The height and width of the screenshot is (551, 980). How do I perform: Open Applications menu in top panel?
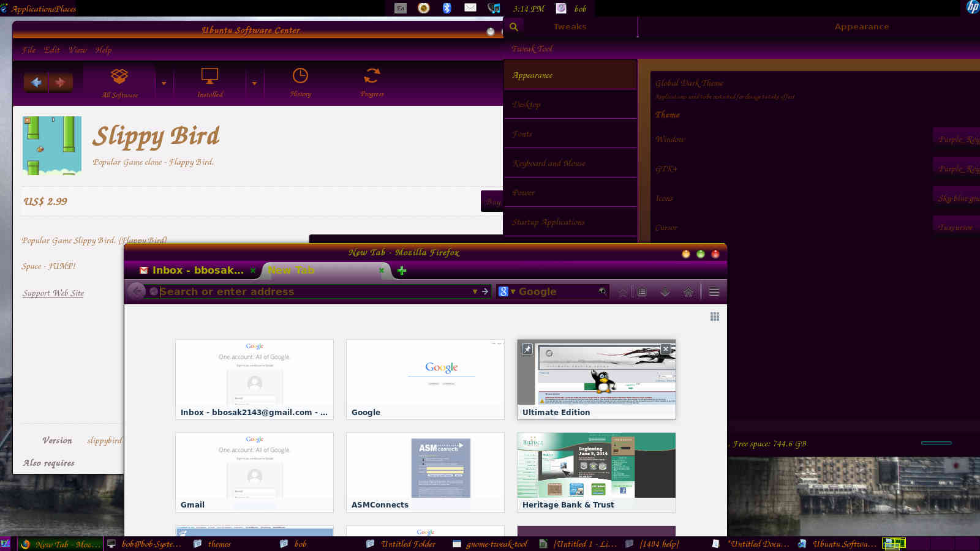[x=32, y=9]
